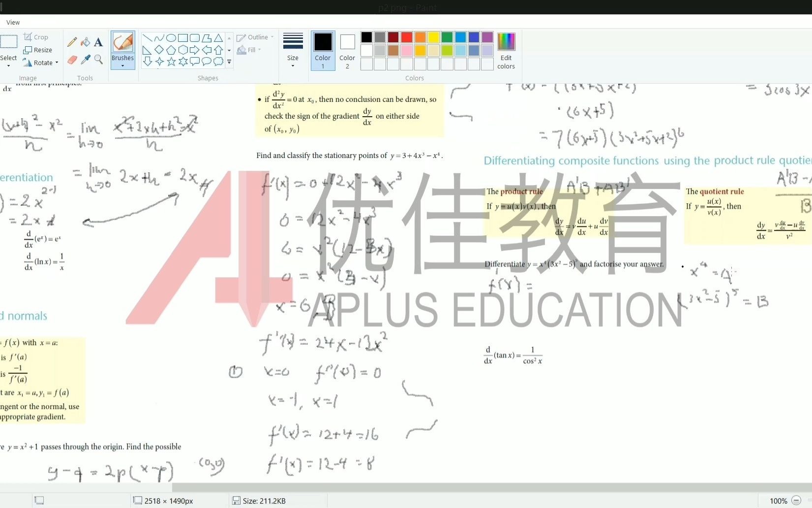Choose the Up arrow shape
Viewport: 812px width, 508px height.
tap(218, 50)
